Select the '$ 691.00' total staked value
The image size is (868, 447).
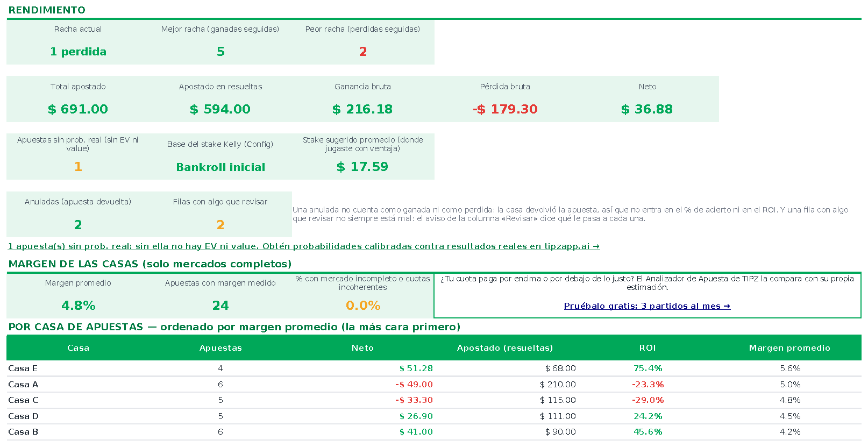click(x=78, y=109)
